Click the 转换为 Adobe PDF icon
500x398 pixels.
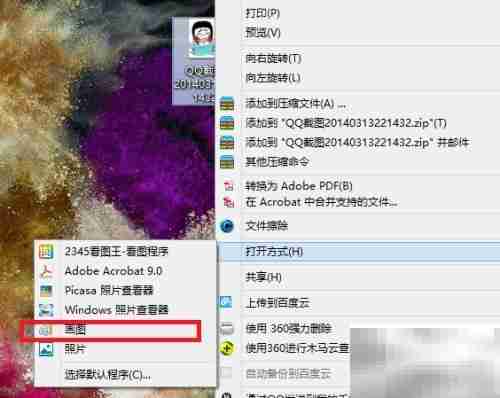point(228,186)
